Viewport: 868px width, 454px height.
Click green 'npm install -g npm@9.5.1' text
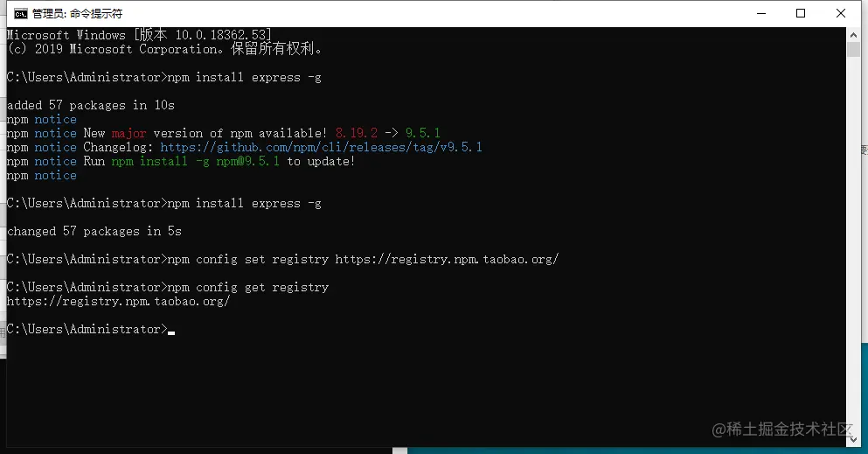(196, 161)
